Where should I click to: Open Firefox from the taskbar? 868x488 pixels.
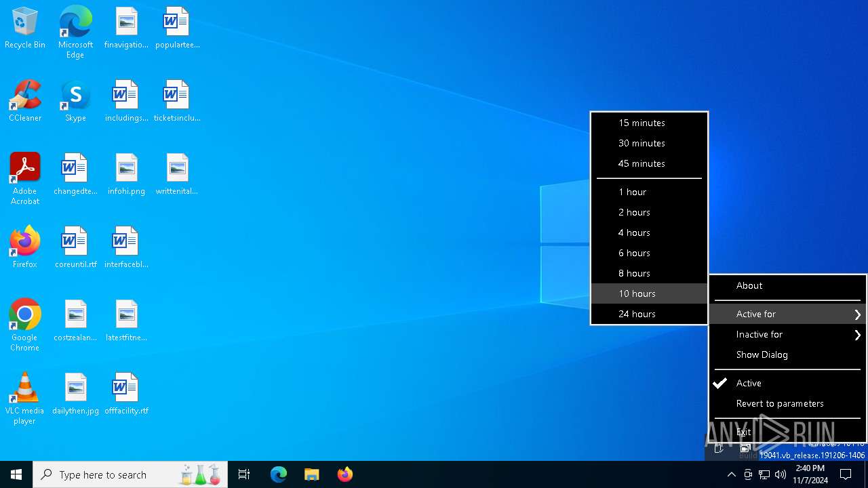344,474
